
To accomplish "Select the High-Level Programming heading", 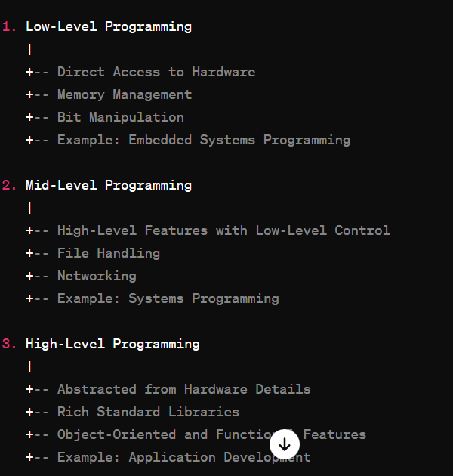I will pyautogui.click(x=112, y=345).
